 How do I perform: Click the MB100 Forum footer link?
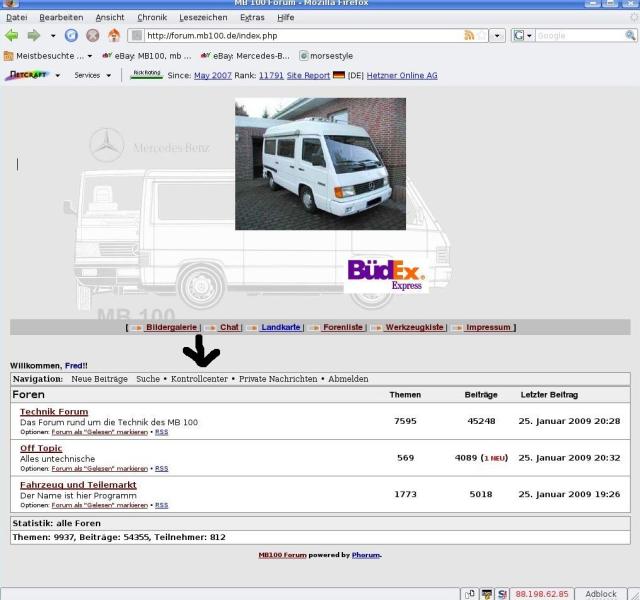tap(282, 555)
